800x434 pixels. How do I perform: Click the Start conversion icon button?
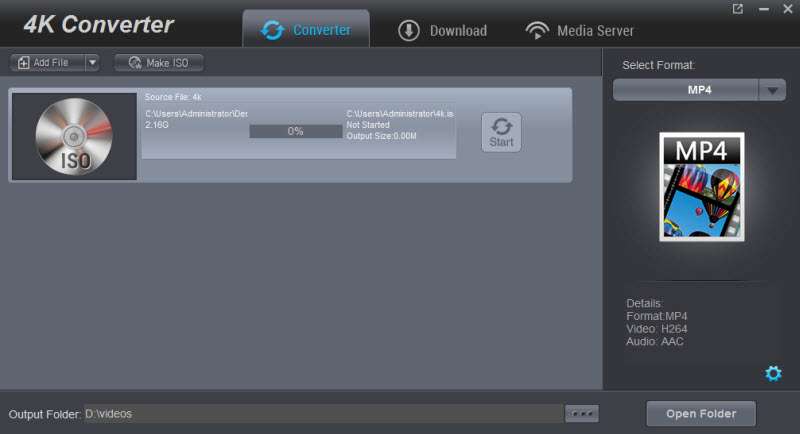501,132
